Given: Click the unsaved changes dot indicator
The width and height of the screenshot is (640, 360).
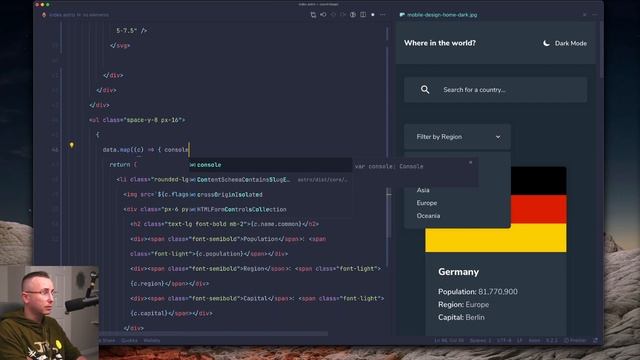Looking at the screenshot, I should click(373, 15).
